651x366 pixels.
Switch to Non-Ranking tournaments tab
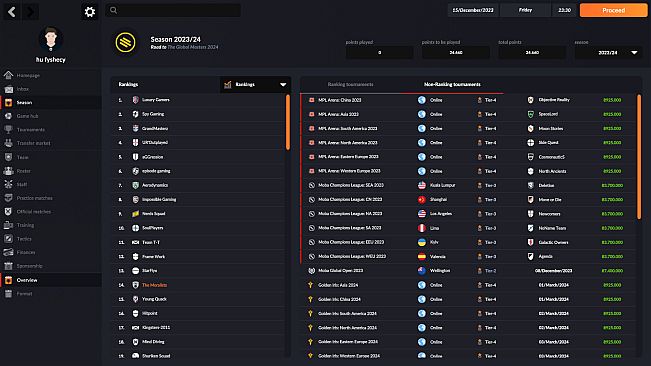[452, 84]
